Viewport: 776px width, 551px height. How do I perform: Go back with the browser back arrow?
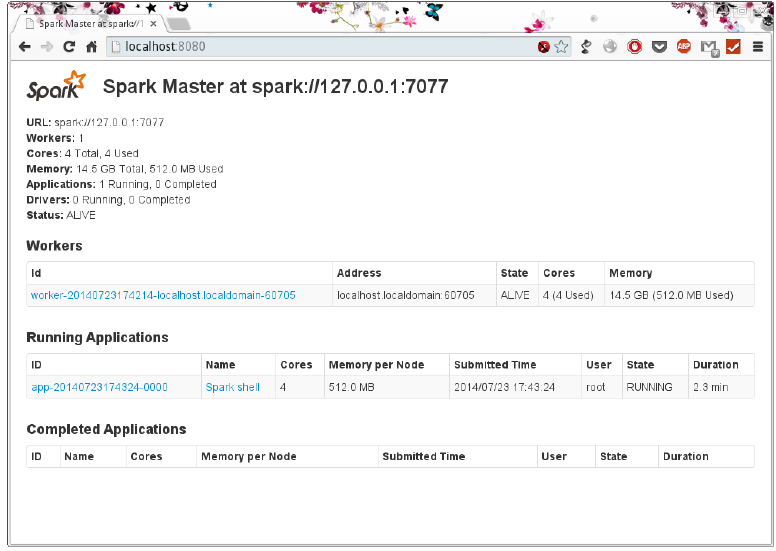point(24,47)
